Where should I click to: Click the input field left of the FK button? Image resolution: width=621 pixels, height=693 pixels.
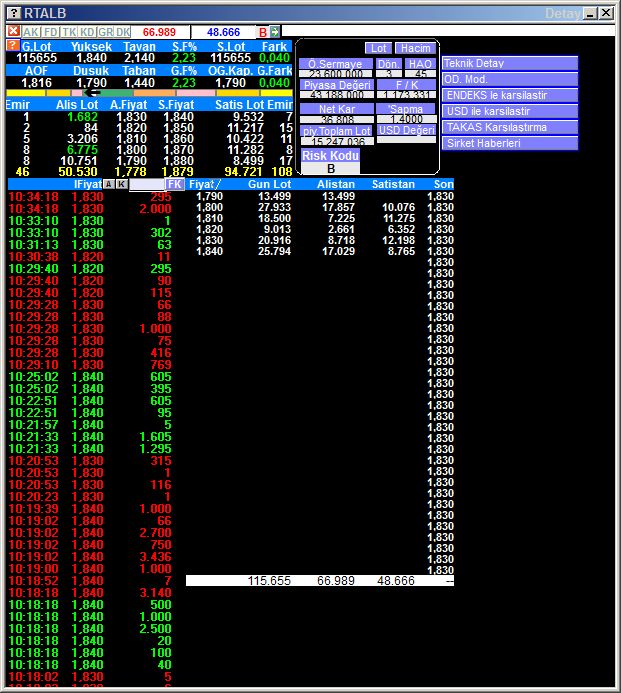(x=147, y=184)
